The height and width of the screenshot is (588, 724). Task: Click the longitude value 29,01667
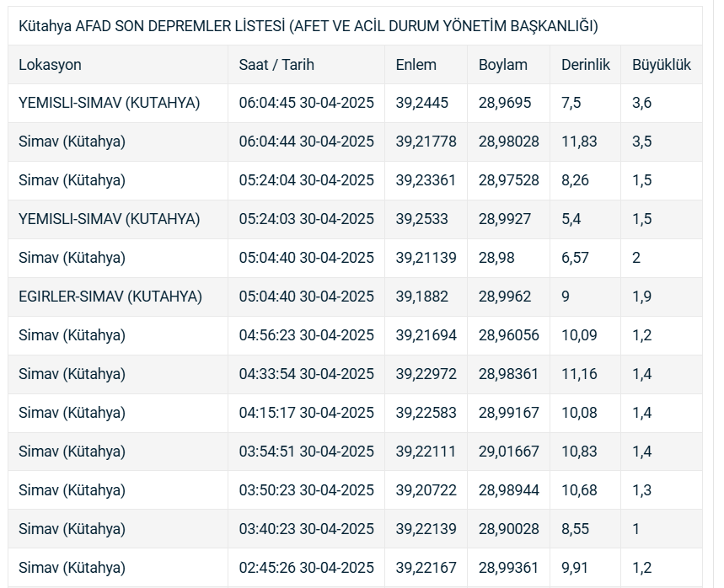pos(509,452)
